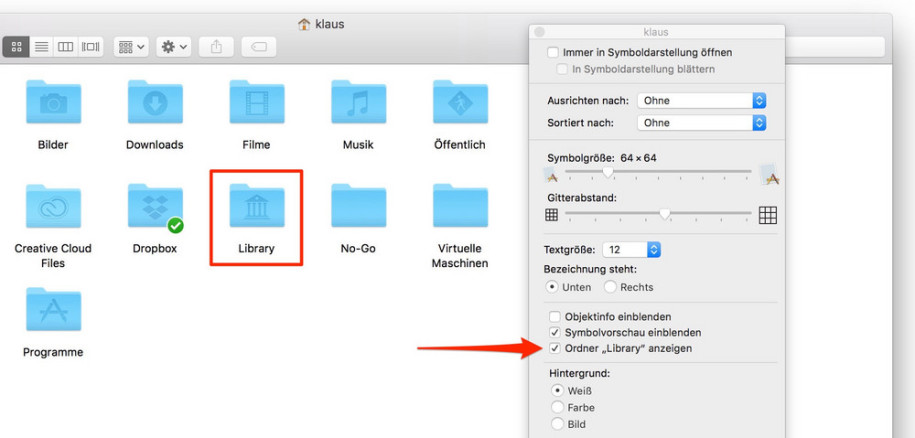
Task: Select the Bilder folder icon
Action: 53,102
